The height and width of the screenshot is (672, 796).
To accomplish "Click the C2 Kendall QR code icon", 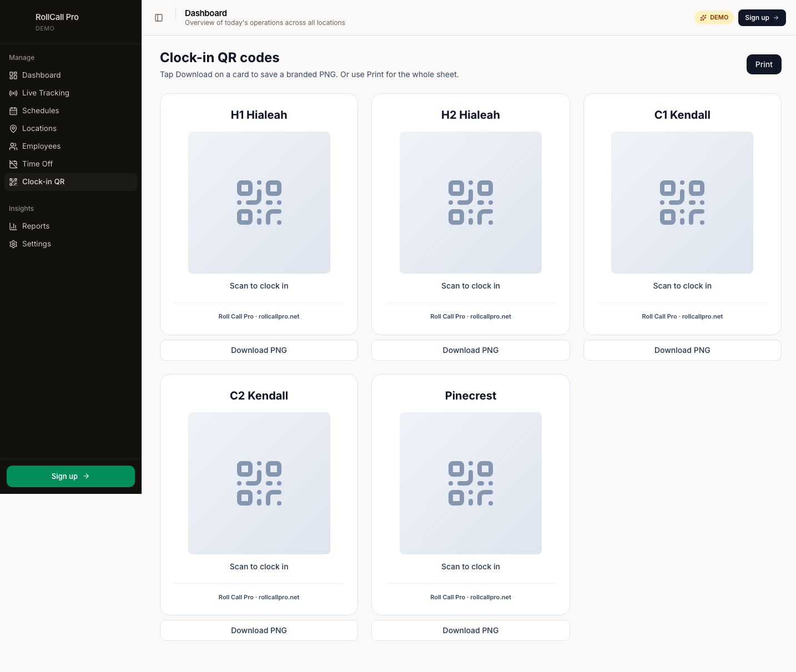I will pyautogui.click(x=259, y=483).
